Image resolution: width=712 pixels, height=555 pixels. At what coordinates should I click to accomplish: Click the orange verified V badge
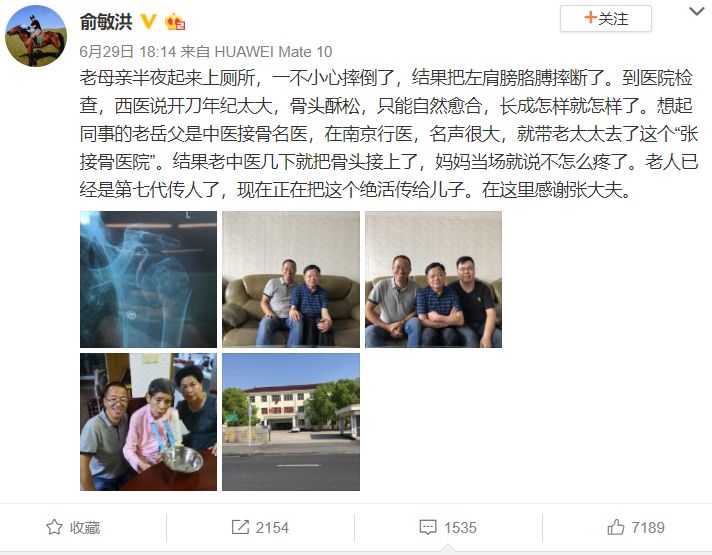click(x=148, y=21)
